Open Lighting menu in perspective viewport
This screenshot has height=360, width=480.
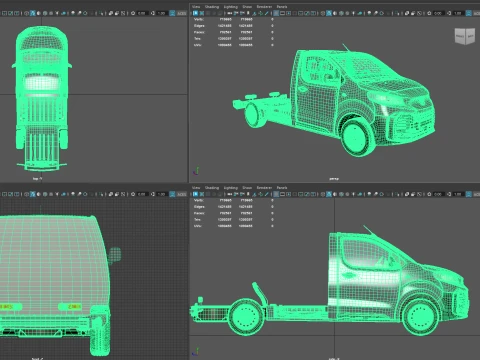click(231, 6)
